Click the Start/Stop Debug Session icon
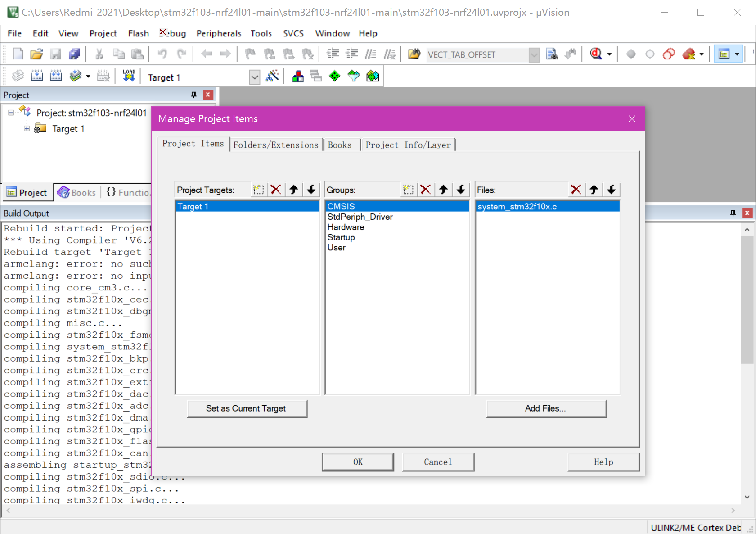This screenshot has height=534, width=756. 596,54
